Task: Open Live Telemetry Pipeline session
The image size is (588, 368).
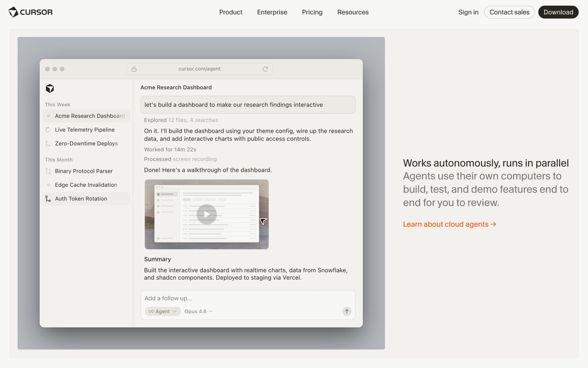Action: click(86, 130)
